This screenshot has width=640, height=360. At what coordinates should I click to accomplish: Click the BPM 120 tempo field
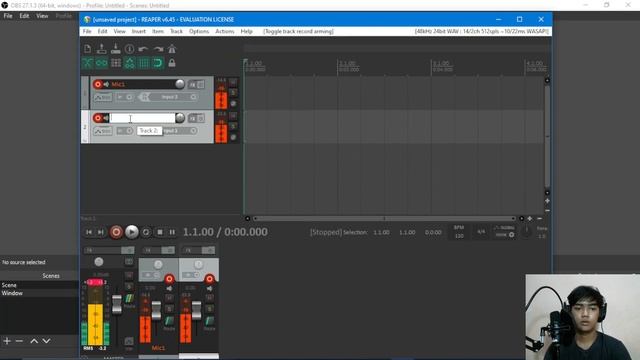point(459,232)
